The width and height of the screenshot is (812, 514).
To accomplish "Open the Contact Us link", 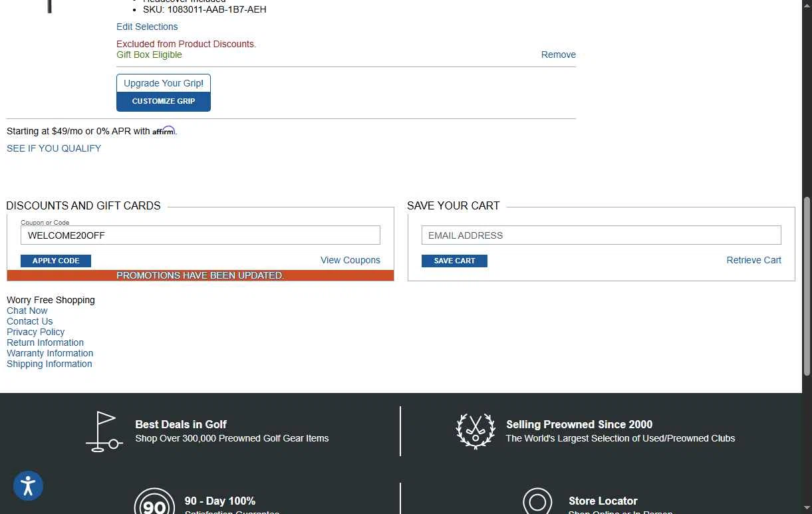I will point(30,321).
